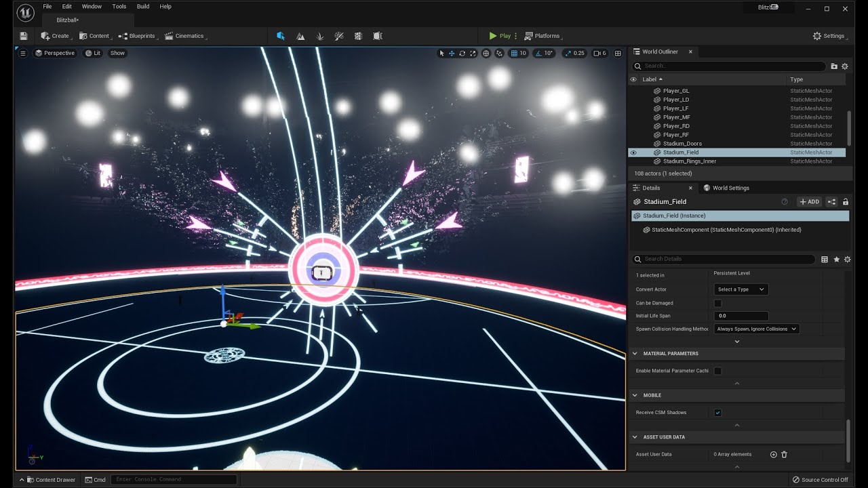Image resolution: width=868 pixels, height=488 pixels.
Task: Enable the Can be Damaged checkbox
Action: coord(718,303)
